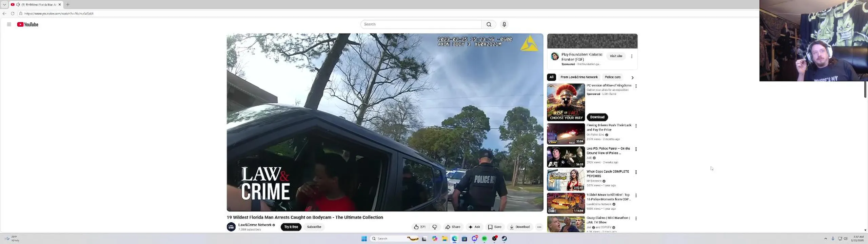The image size is (868, 244).
Task: Select the Police cars chip
Action: (612, 77)
